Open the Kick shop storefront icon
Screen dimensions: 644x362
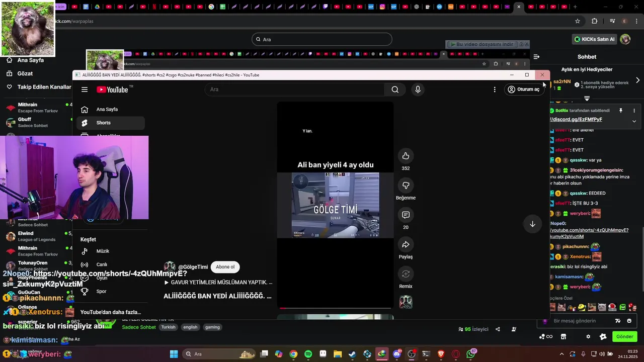coord(563,337)
